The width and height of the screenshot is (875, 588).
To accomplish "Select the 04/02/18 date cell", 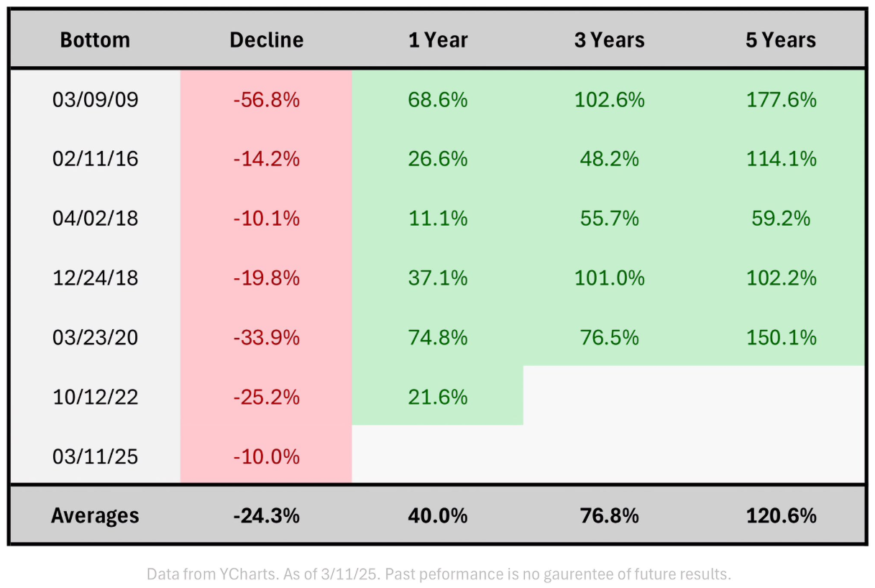I will click(95, 218).
